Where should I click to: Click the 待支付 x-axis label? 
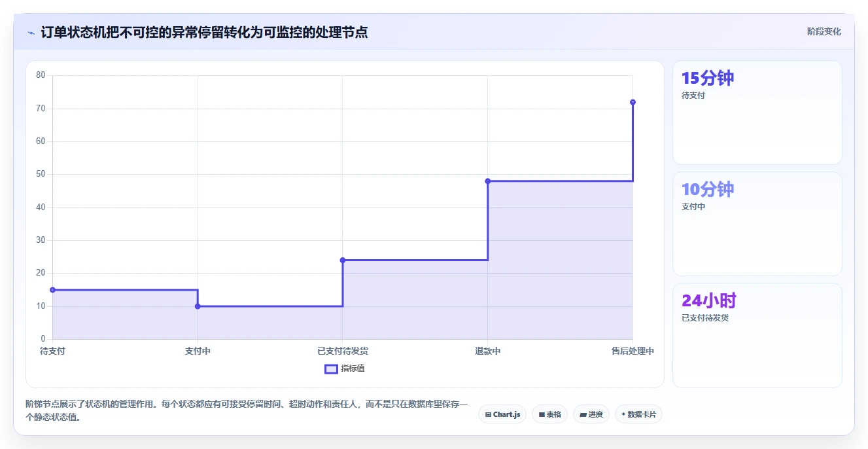pyautogui.click(x=52, y=351)
